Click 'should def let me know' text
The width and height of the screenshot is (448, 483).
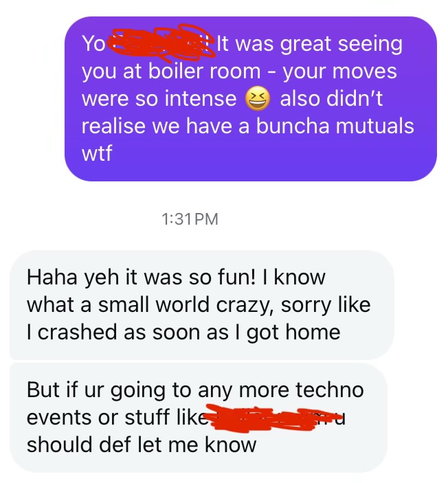coord(142,445)
